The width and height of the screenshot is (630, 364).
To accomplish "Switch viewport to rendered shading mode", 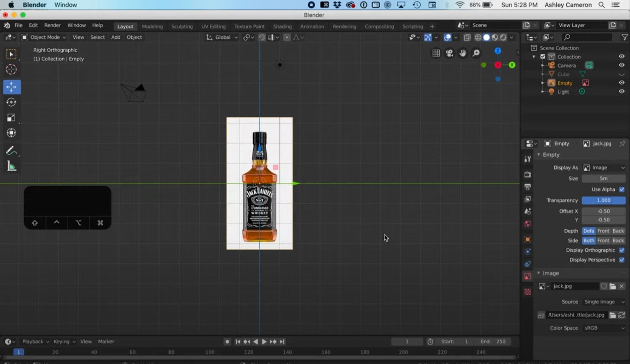I will [503, 37].
